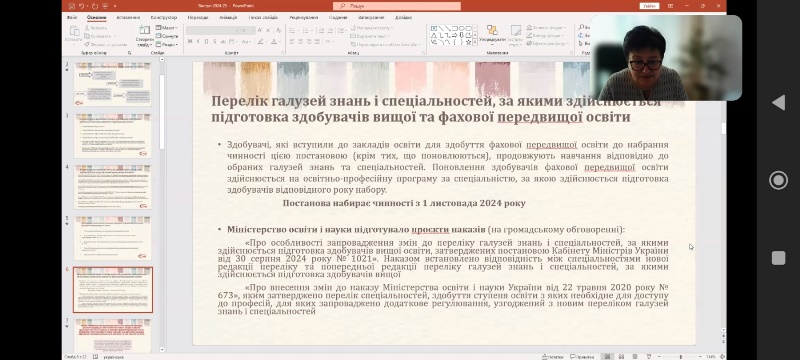Select slide 4 thumbnail in slide panel
Image resolution: width=800 pixels, height=360 pixels.
coord(113,187)
